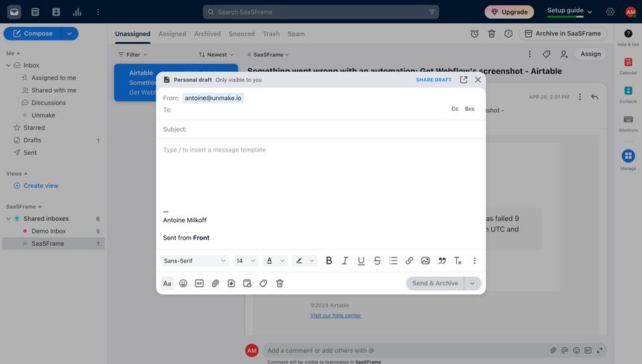
Task: Open the Sans-Serif font dropdown
Action: point(194,261)
